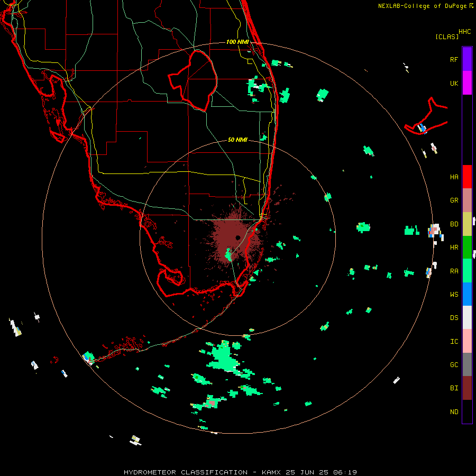Click the "DS" legend label

coord(454,318)
